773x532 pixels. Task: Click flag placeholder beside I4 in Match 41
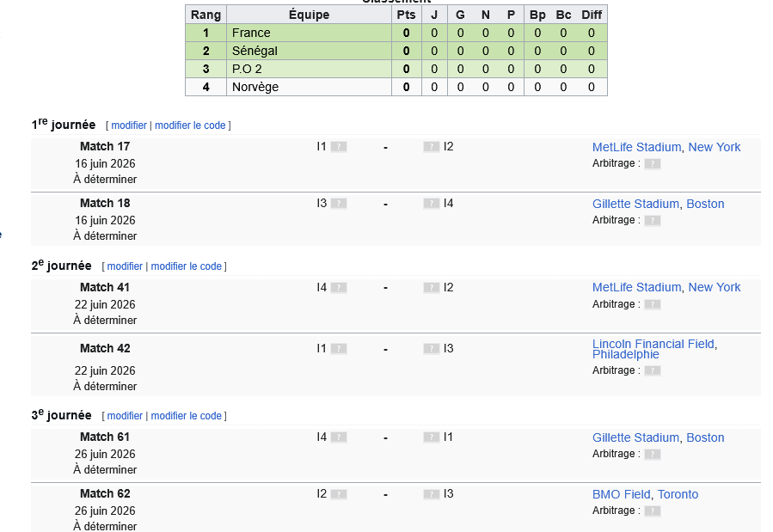click(x=339, y=288)
